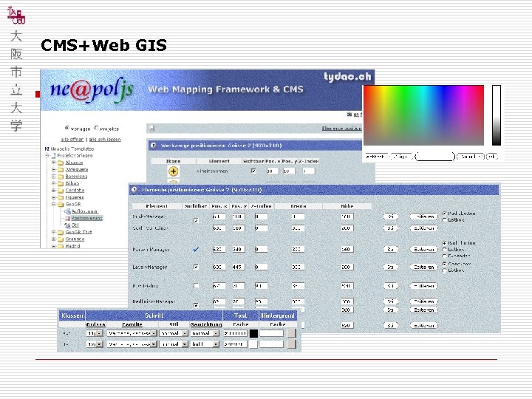Collapse the Projektvorlagen tree node
532x399 pixels.
pyautogui.click(x=47, y=155)
